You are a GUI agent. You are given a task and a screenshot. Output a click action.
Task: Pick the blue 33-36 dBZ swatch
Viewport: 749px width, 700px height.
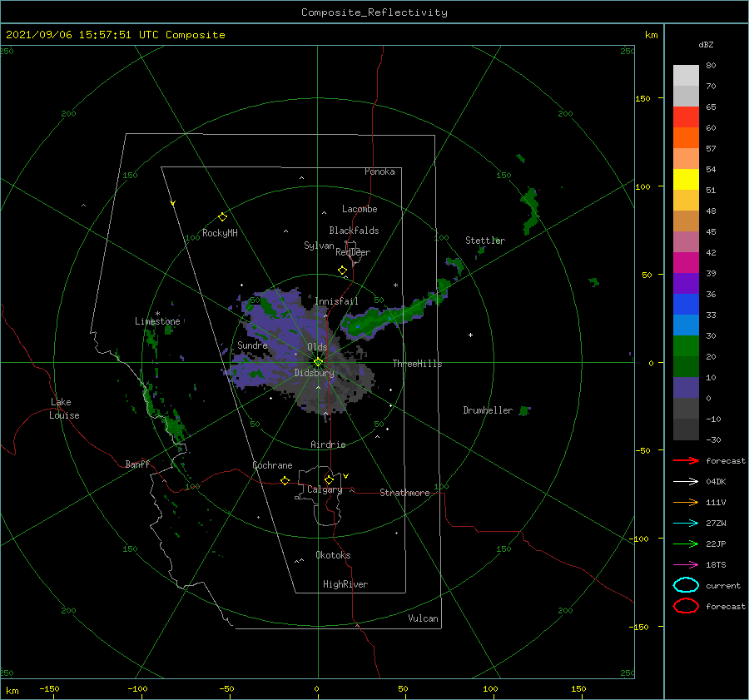[x=686, y=305]
